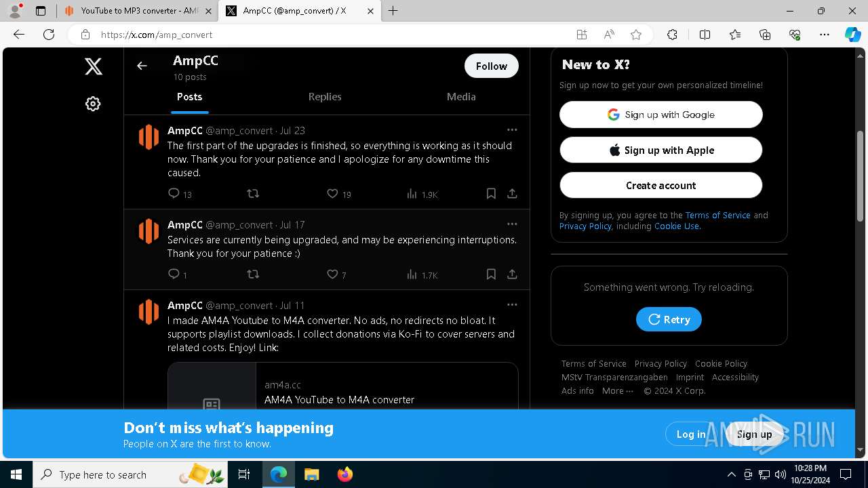Repost the Jul 17 post
Viewport: 868px width, 488px height.
(253, 274)
